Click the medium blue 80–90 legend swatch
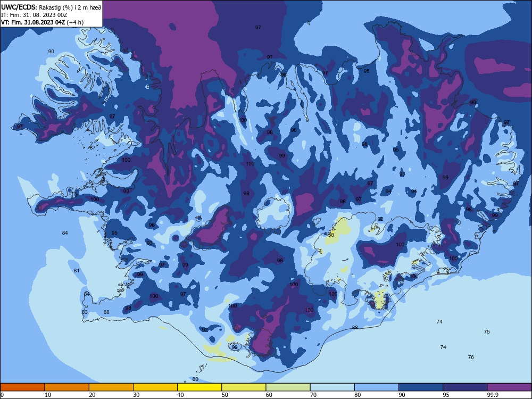532x399 pixels. pos(377,387)
